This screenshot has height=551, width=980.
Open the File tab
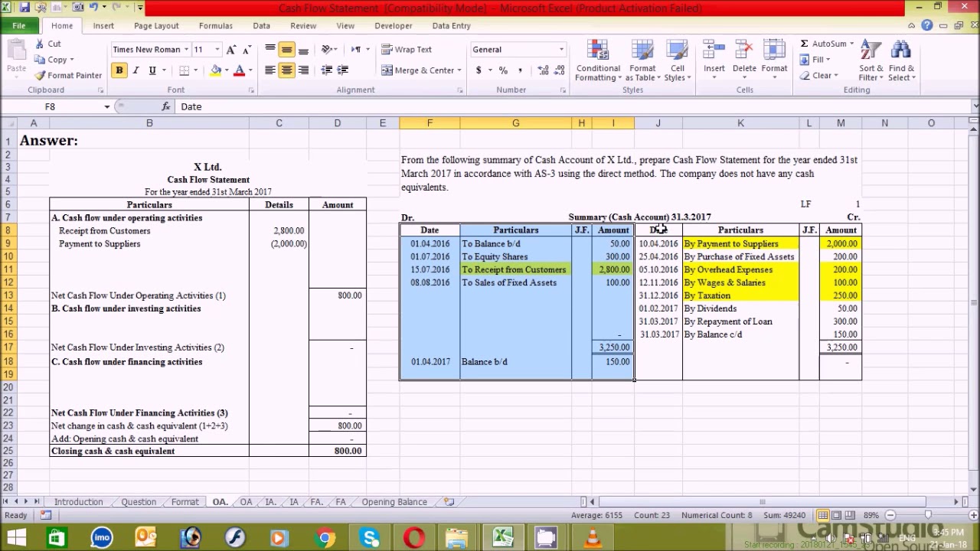[x=18, y=25]
